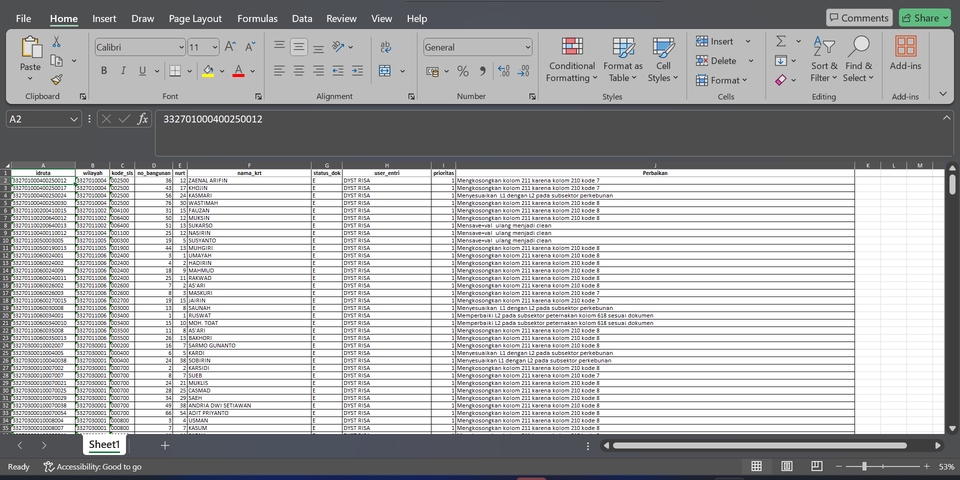The width and height of the screenshot is (960, 480).
Task: Toggle Italic formatting
Action: (123, 71)
